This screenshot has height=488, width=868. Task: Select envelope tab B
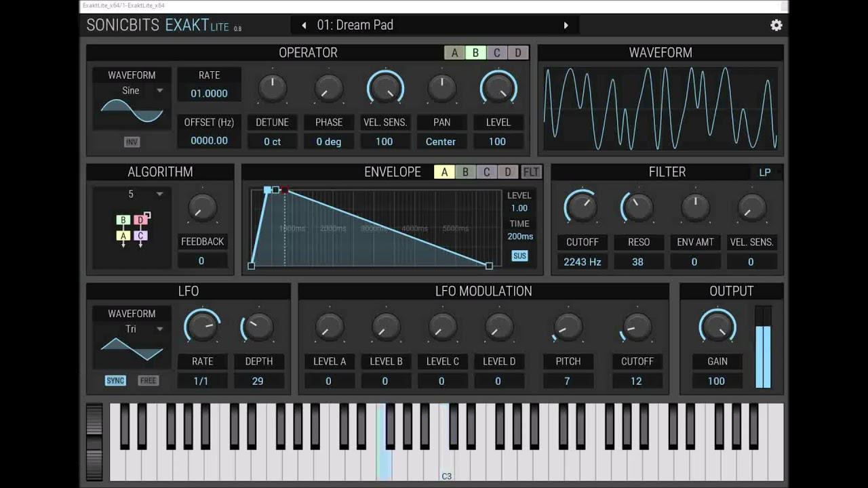(465, 172)
